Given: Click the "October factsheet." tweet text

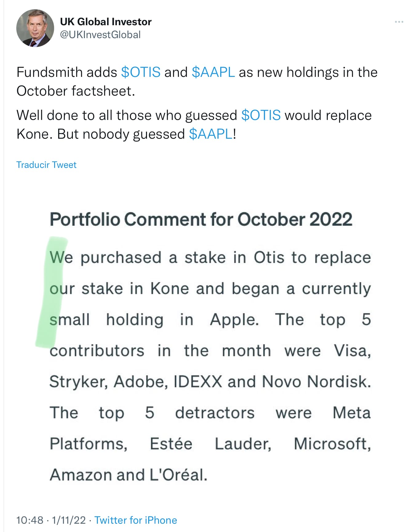Looking at the screenshot, I should point(76,91).
